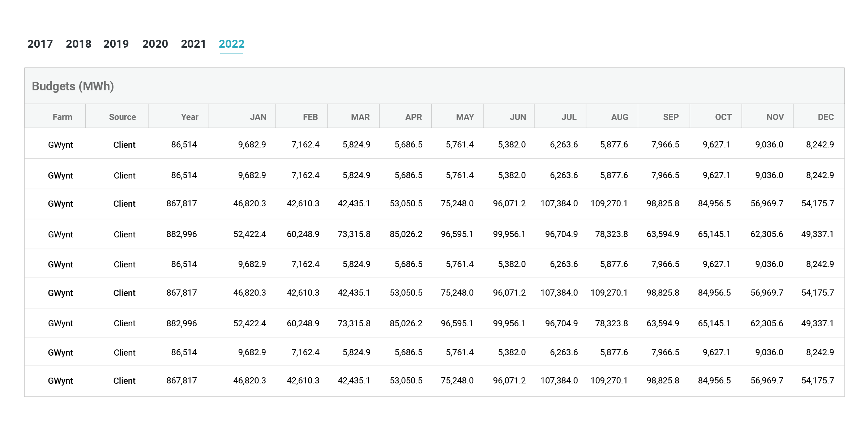Select 86,514 year total in first row

point(184,145)
